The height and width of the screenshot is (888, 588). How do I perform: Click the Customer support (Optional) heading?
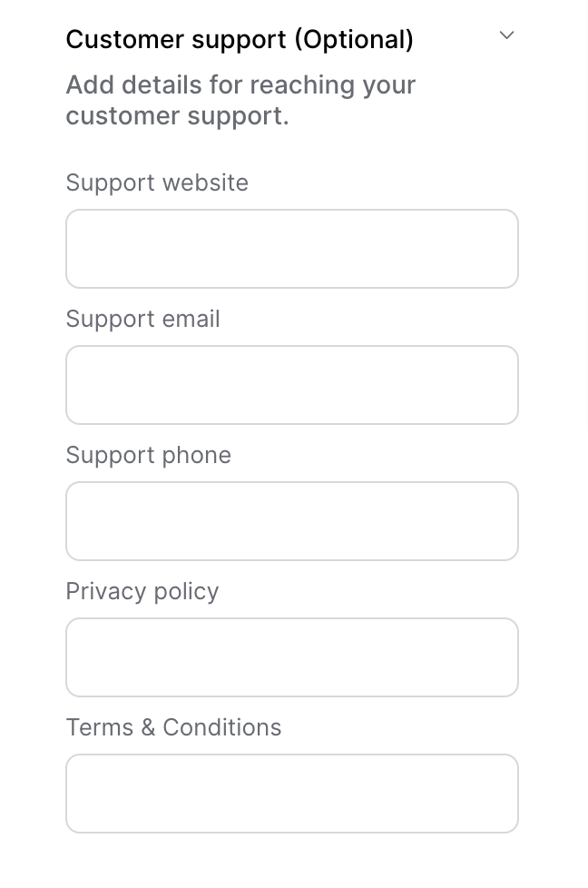pyautogui.click(x=240, y=39)
